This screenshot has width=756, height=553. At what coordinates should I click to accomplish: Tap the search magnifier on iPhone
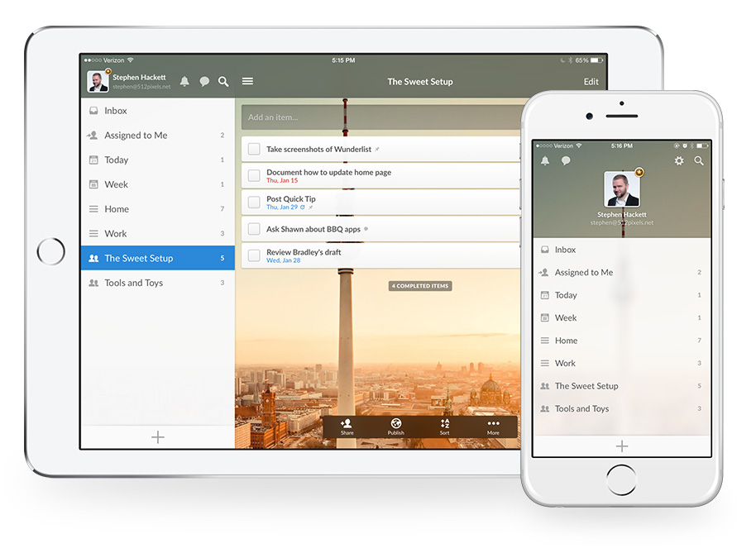point(699,161)
